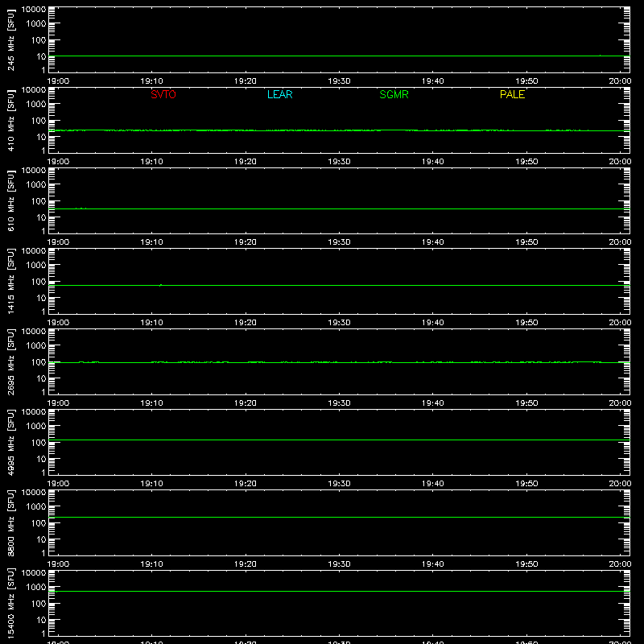Click the red SVTO station label
Image resolution: width=644 pixels, height=644 pixels.
(163, 94)
